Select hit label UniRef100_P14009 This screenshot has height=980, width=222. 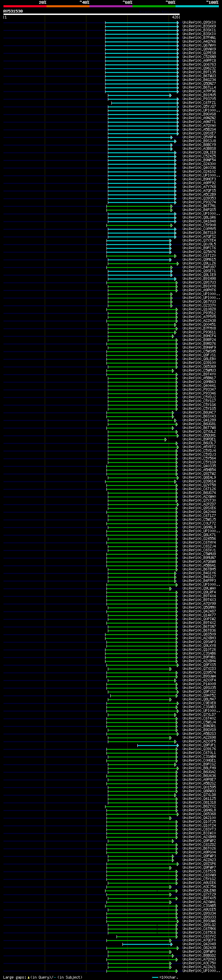coord(199,684)
